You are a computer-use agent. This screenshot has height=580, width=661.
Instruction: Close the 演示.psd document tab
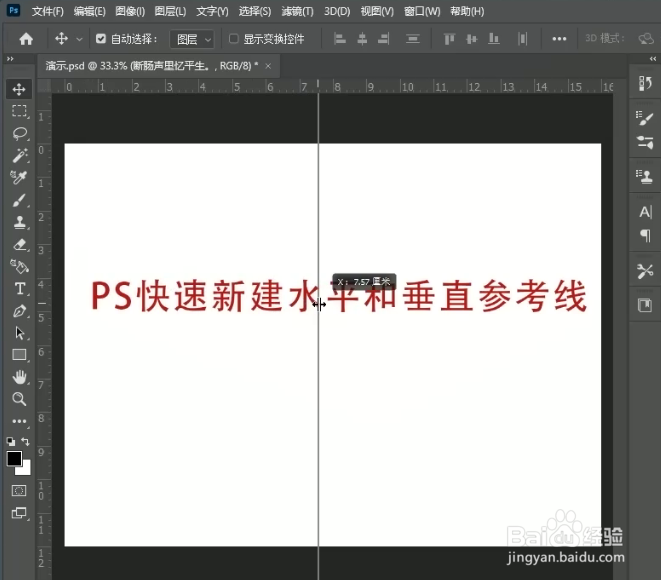268,66
